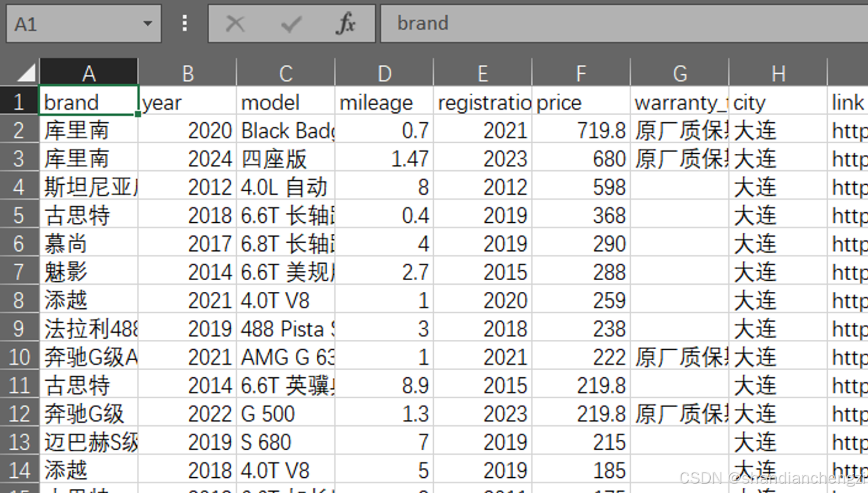The image size is (868, 493).
Task: Select row 5 header
Action: [x=19, y=215]
